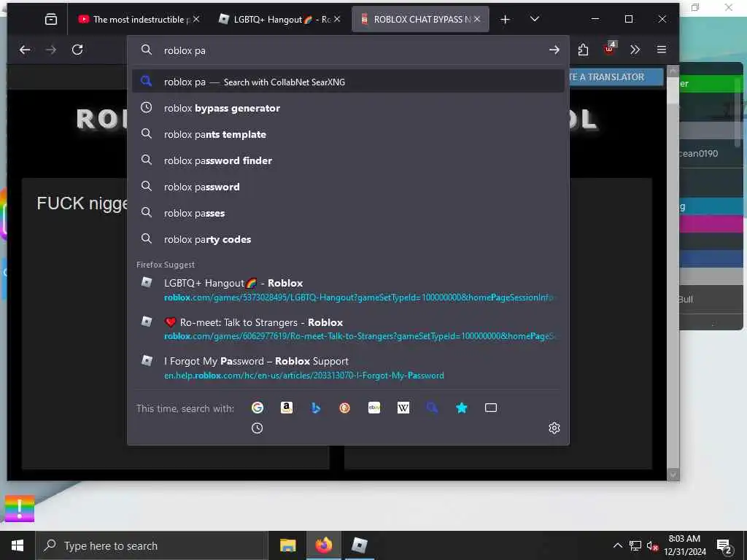The image size is (747, 560).
Task: Open the network status tray icon
Action: pos(635,545)
